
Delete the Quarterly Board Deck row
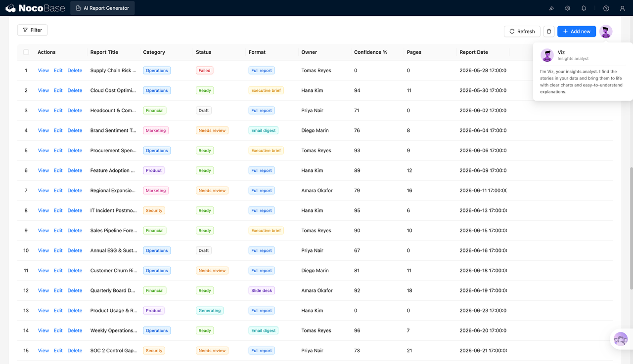pyautogui.click(x=75, y=290)
